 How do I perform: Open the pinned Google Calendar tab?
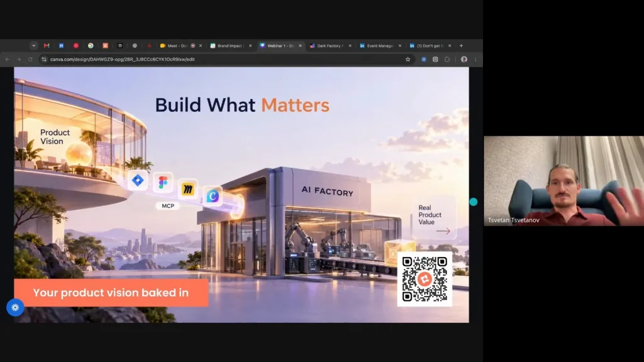[61, 45]
